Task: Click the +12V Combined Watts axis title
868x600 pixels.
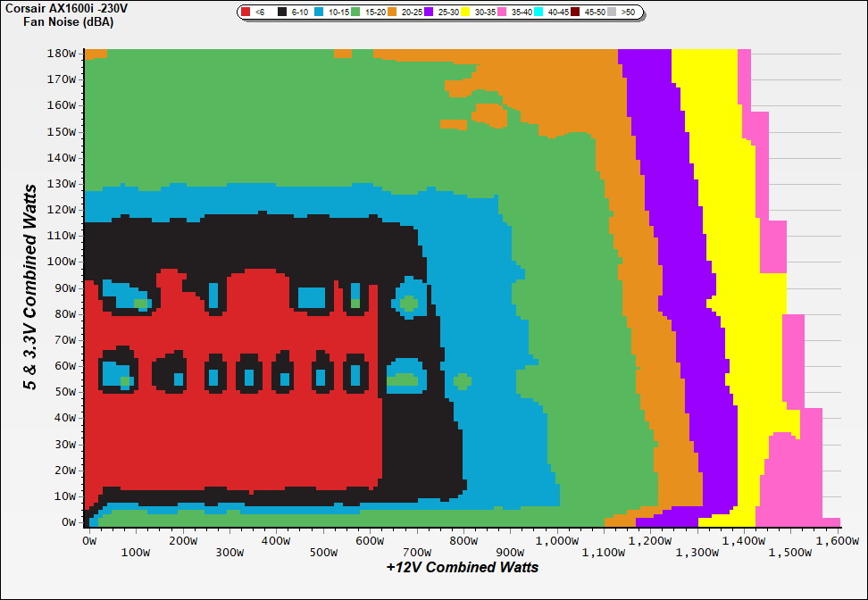Action: pos(462,567)
